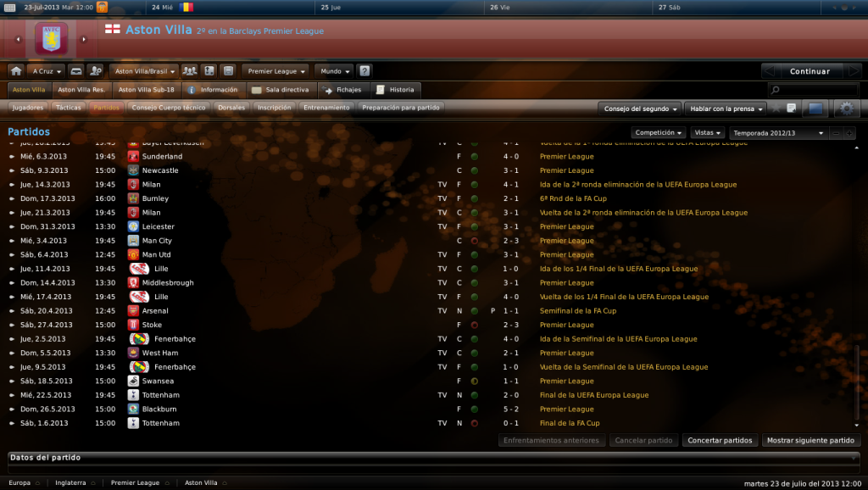Viewport: 868px width, 490px height.
Task: Click the Newcastle club crest
Action: click(x=133, y=170)
